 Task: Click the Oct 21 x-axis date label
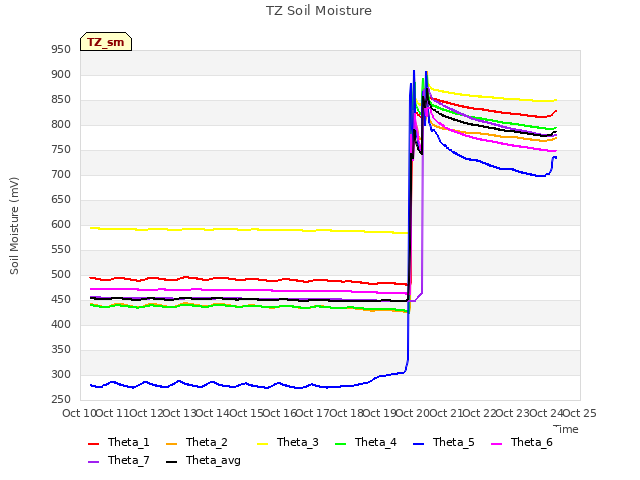446,413
